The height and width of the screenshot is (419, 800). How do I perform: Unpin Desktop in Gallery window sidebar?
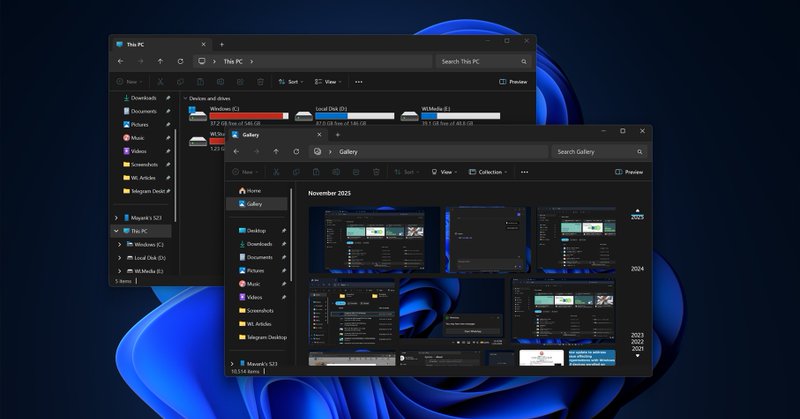tap(284, 231)
